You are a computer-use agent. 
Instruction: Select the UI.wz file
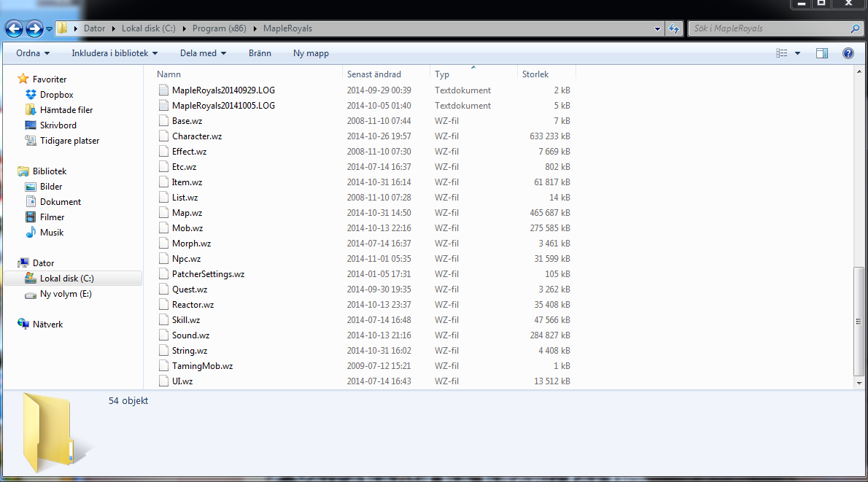[182, 381]
